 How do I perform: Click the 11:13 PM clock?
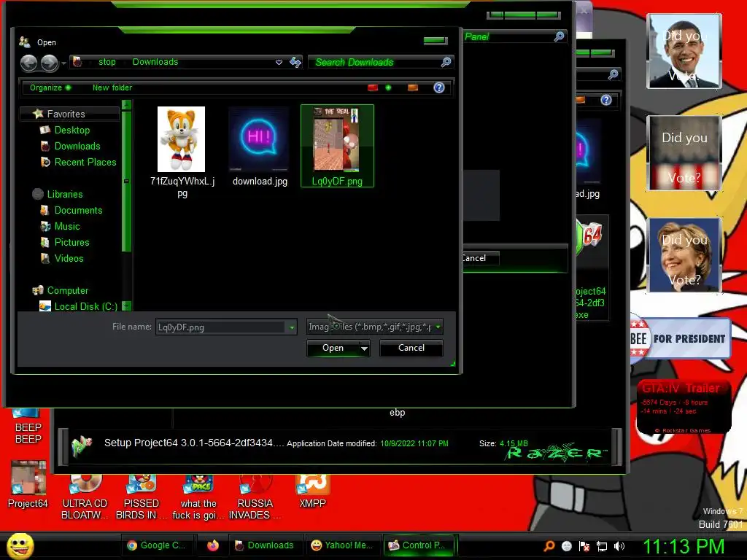point(684,546)
